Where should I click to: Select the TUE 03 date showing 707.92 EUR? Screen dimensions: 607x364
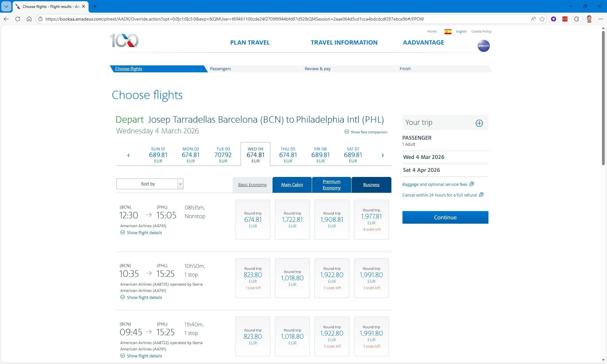(x=223, y=155)
